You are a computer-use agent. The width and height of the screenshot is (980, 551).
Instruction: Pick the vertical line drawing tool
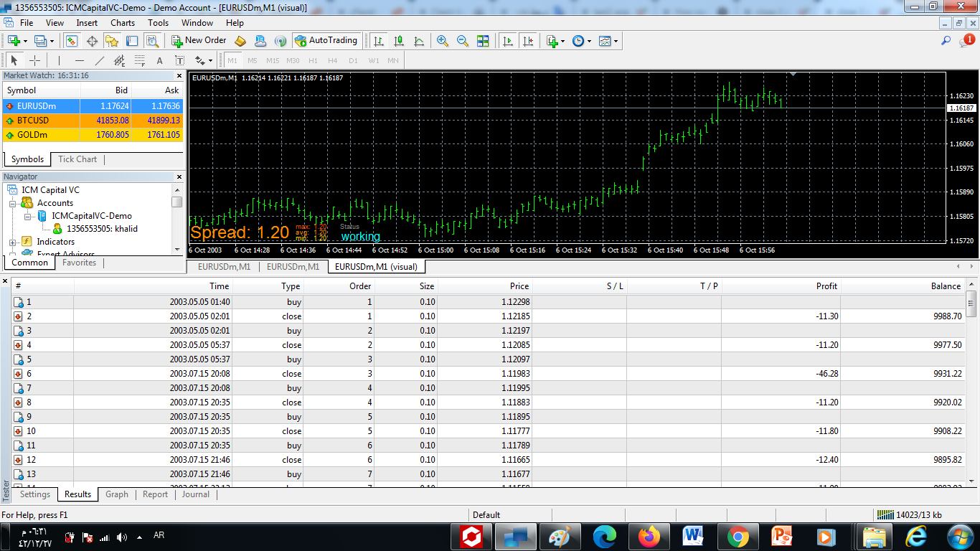[60, 60]
